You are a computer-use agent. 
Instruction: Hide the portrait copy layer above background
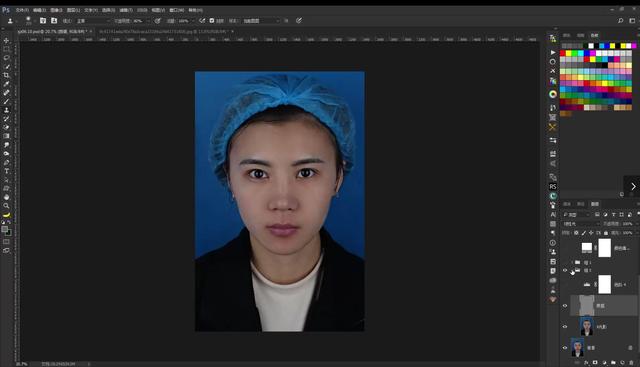pos(565,327)
